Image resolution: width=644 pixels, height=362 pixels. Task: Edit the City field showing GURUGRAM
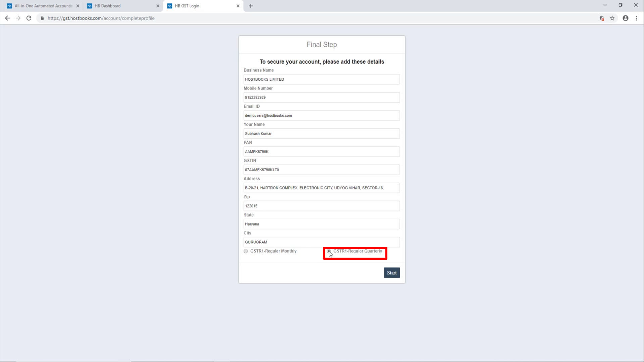(322, 242)
